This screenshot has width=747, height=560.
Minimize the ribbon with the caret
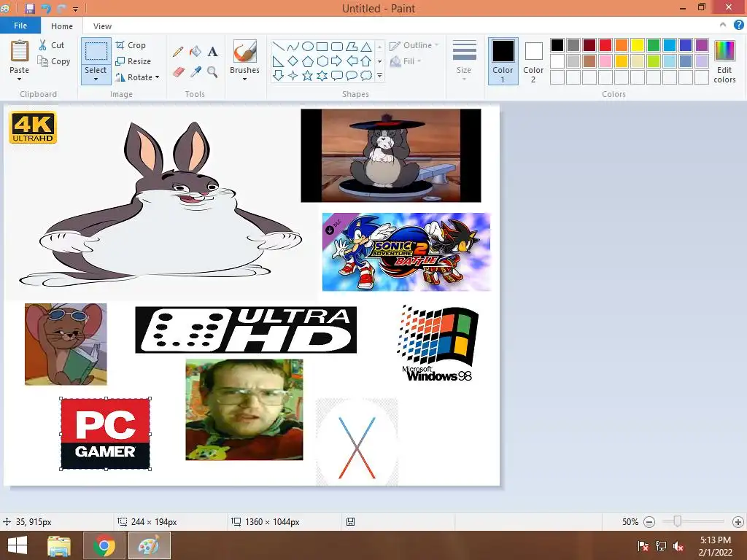[x=723, y=25]
